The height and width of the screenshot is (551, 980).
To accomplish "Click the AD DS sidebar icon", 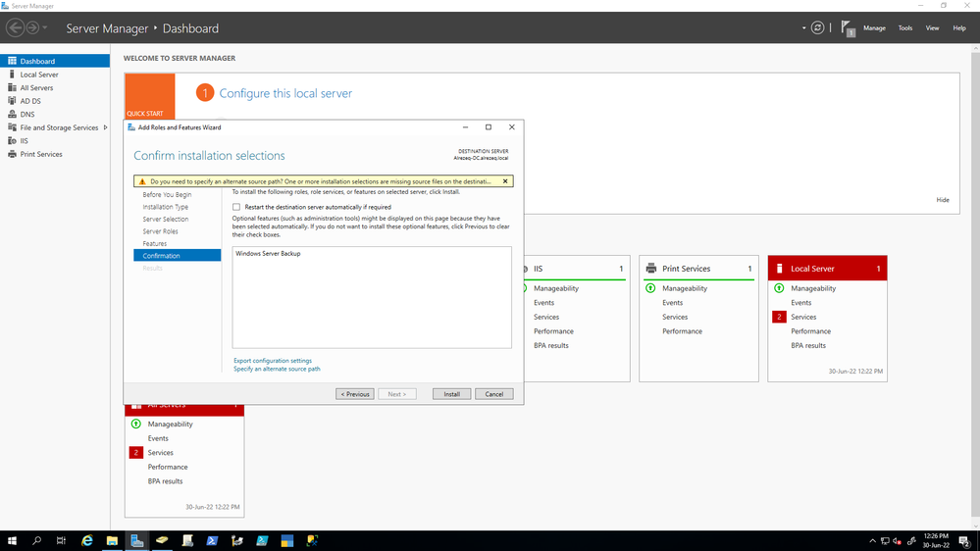I will 12,101.
